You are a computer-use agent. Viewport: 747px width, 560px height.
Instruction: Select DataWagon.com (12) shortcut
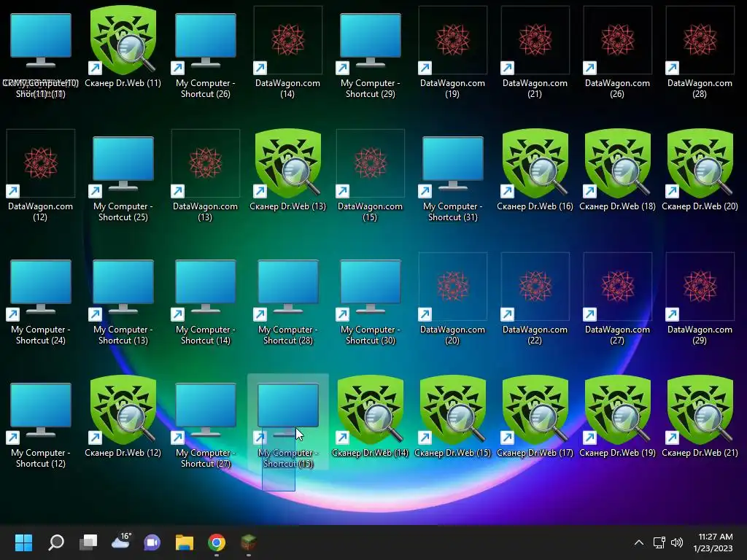coord(41,176)
